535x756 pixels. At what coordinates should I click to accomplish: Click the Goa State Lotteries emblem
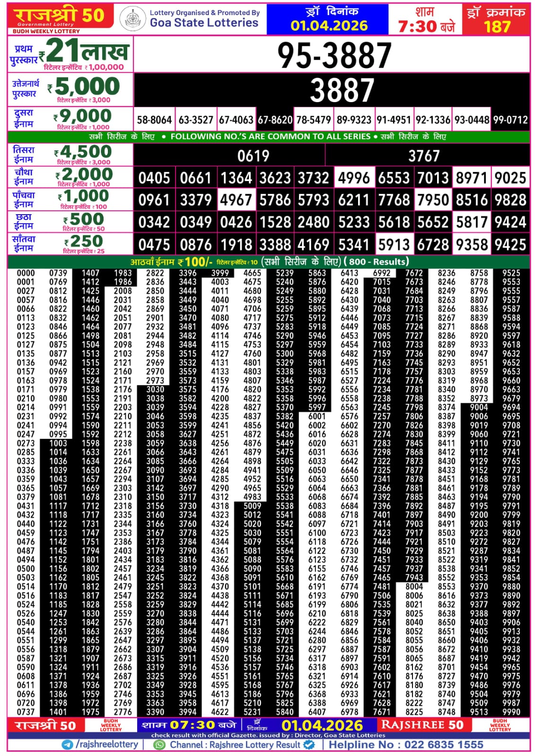132,19
